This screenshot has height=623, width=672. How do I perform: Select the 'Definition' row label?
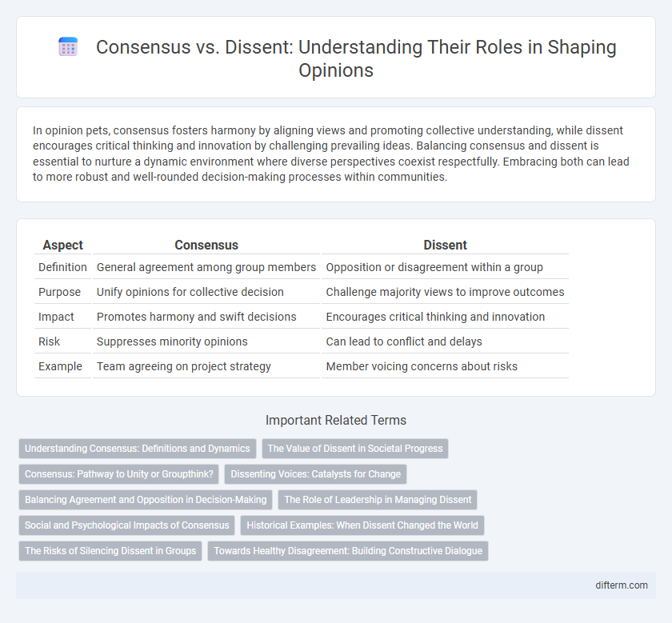pyautogui.click(x=62, y=267)
